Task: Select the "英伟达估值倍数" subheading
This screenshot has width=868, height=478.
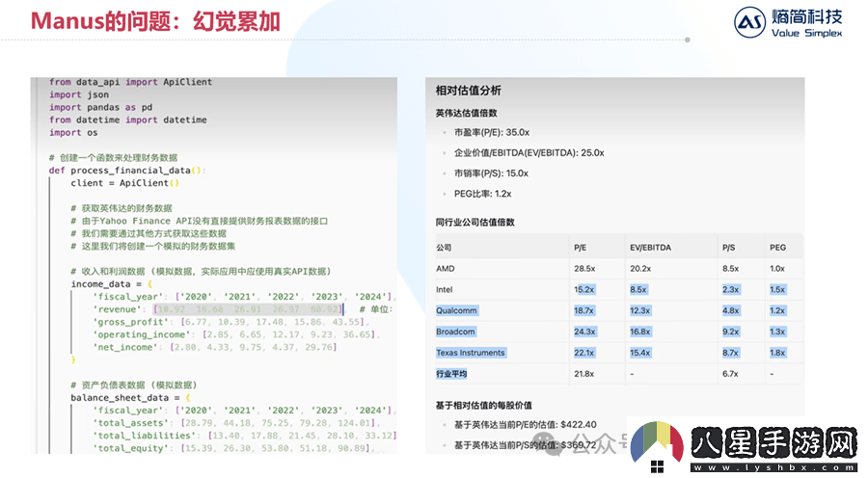Action: (466, 113)
